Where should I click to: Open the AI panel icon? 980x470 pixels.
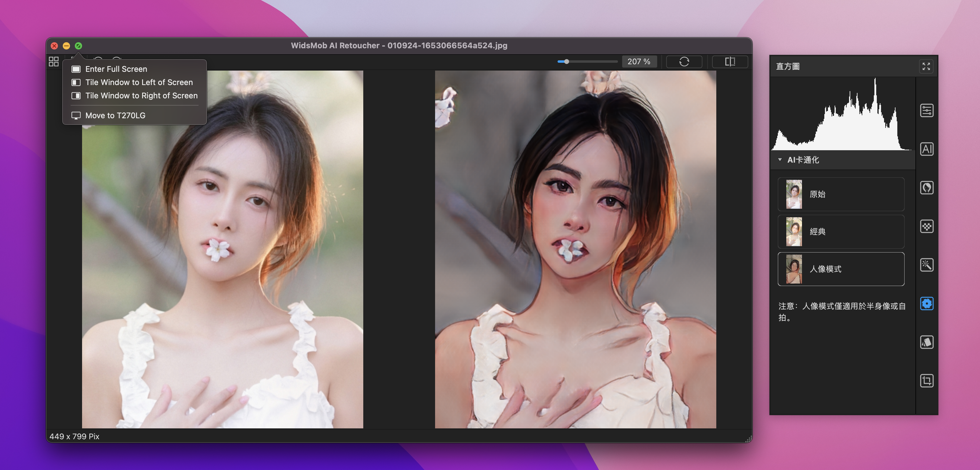(926, 149)
